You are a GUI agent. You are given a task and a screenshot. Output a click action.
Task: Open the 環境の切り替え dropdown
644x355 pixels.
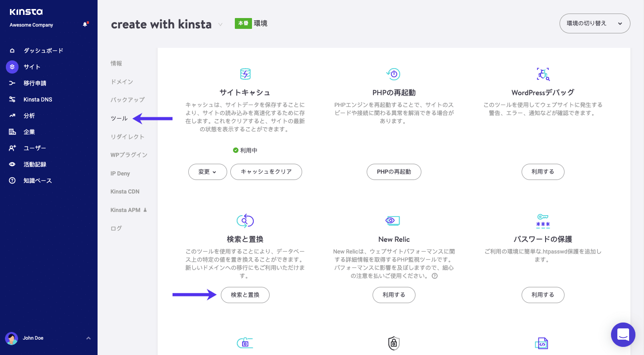point(595,23)
